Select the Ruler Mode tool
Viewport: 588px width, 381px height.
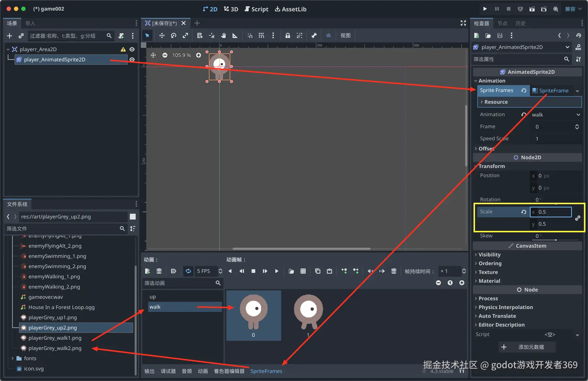click(235, 35)
